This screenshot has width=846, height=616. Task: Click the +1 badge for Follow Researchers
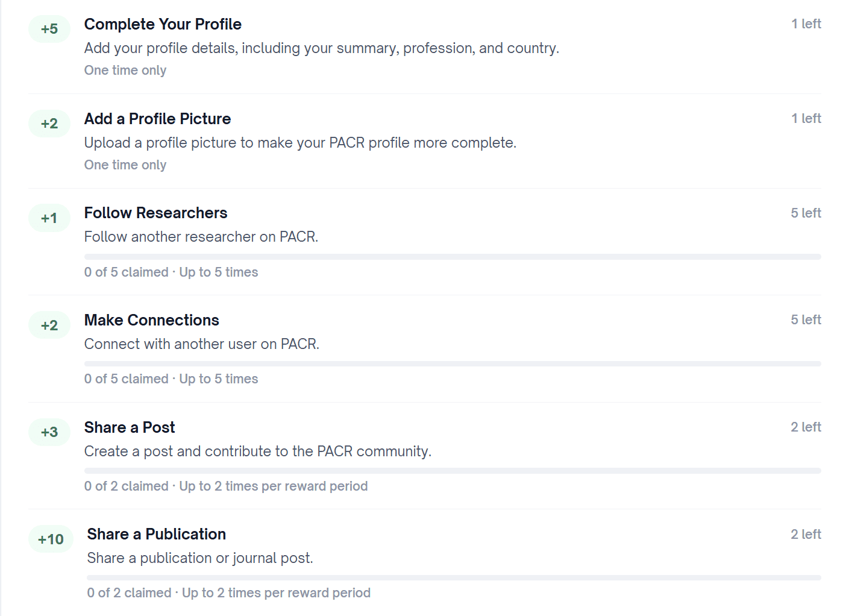coord(49,218)
